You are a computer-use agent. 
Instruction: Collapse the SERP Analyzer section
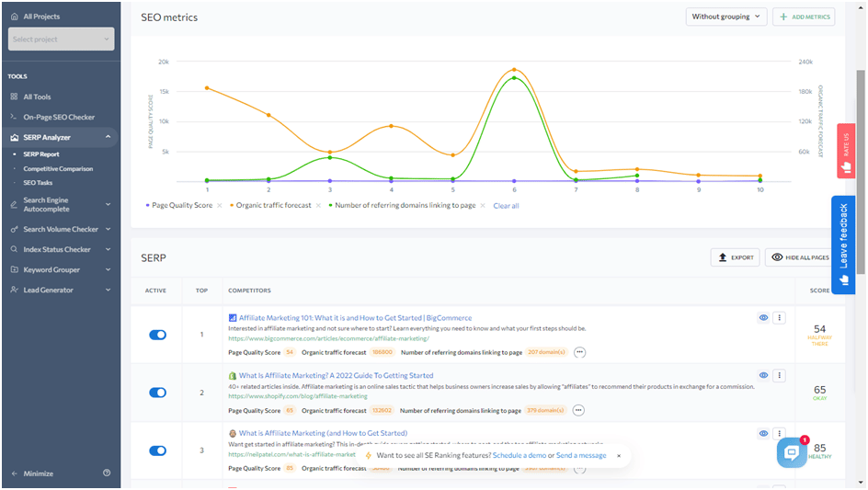coord(108,137)
